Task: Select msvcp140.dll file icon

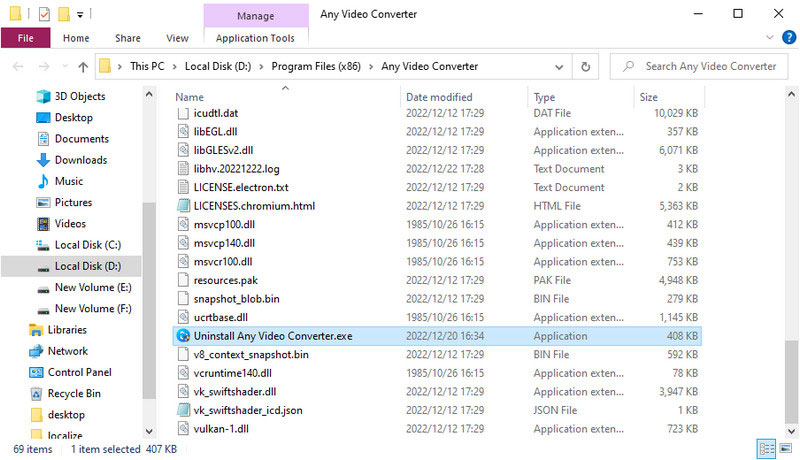Action: point(183,243)
